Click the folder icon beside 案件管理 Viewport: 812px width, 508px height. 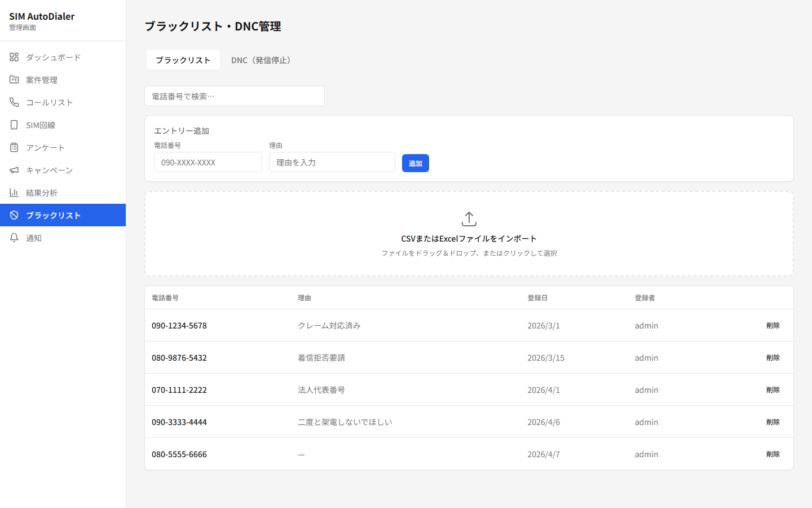14,80
